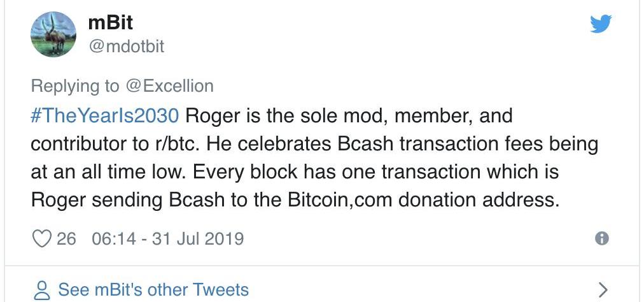This screenshot has height=302, width=644.
Task: Click the Twitter bird logo
Action: pyautogui.click(x=600, y=24)
